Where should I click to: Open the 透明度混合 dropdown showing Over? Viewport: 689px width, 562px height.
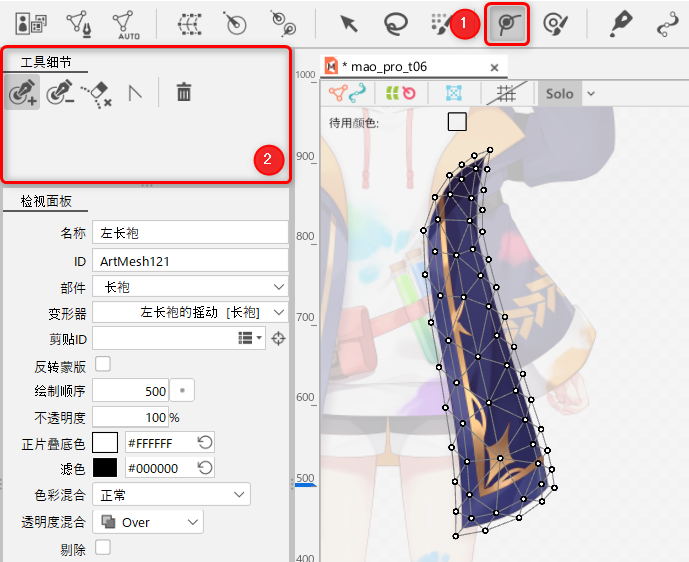pos(148,522)
